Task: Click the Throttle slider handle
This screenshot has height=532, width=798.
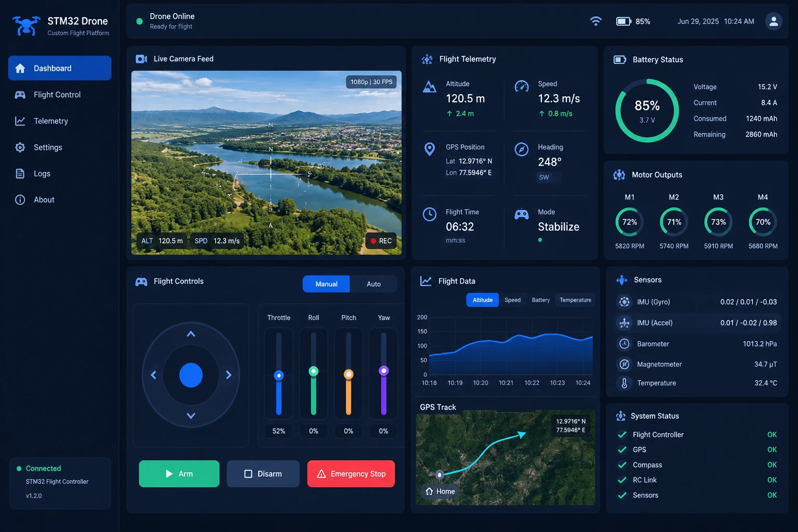Action: pyautogui.click(x=279, y=376)
